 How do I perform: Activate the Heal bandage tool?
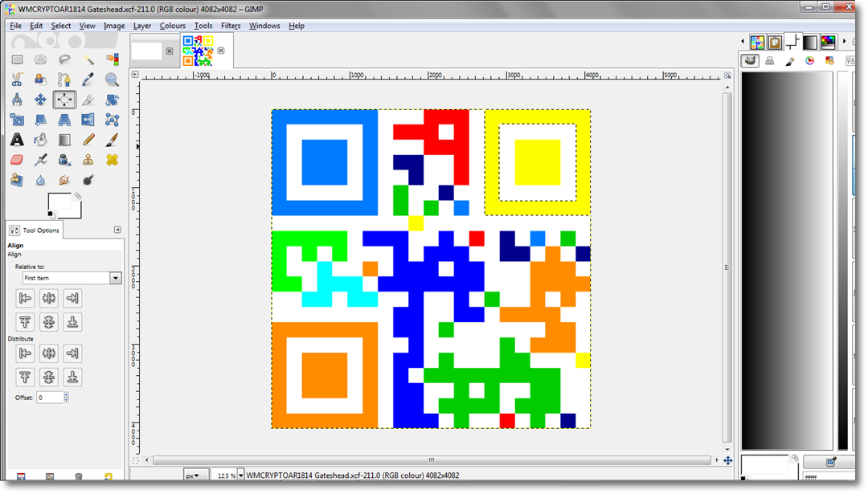pyautogui.click(x=112, y=160)
